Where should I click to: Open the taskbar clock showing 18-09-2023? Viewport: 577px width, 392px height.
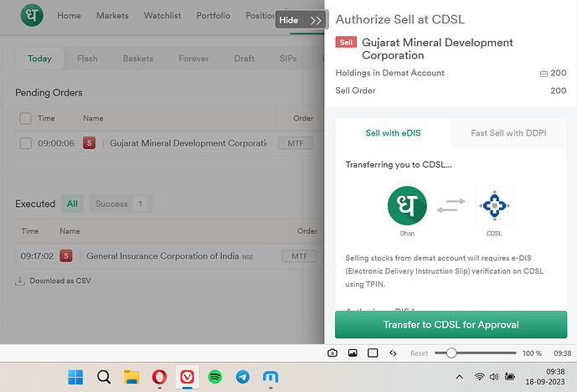(x=545, y=377)
